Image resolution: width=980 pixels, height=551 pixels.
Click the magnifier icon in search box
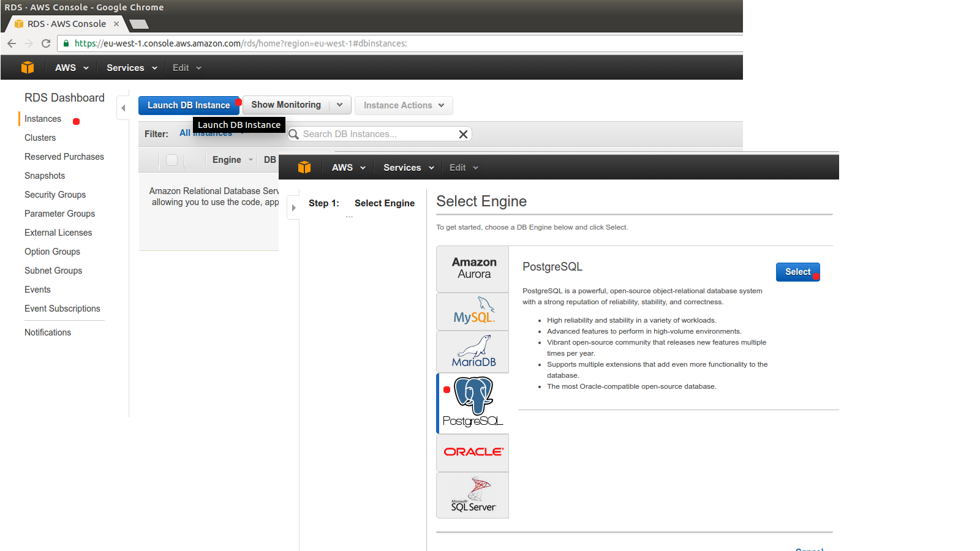pos(294,134)
